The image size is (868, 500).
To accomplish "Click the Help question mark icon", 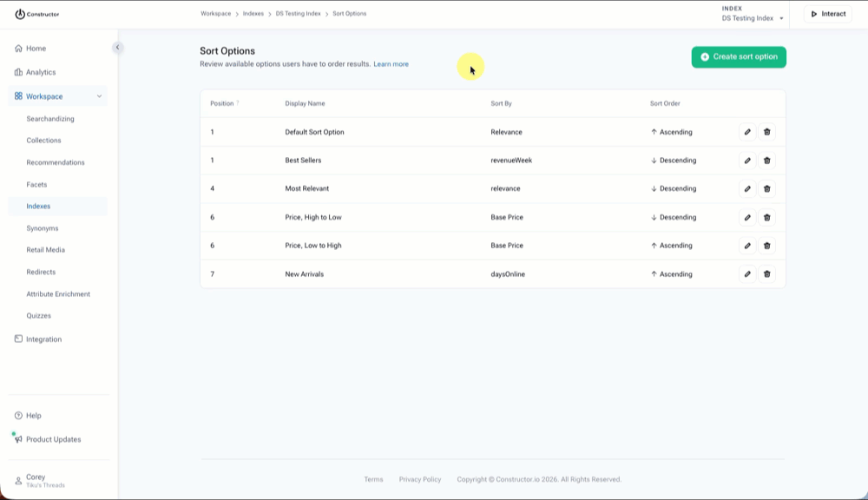I will click(x=18, y=415).
